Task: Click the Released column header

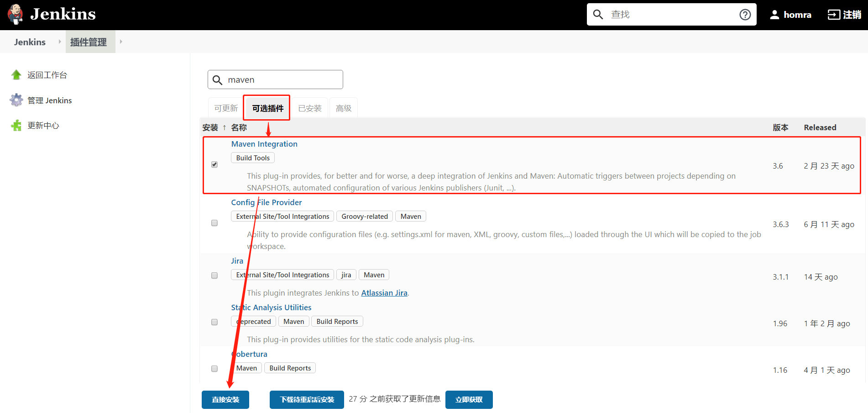Action: (820, 127)
